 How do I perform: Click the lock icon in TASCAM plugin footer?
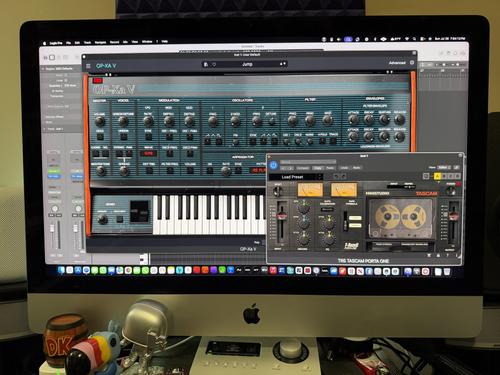coord(438,255)
